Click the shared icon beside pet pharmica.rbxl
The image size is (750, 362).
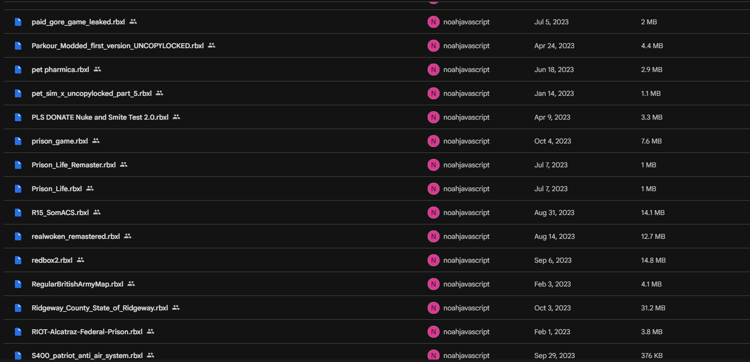[x=98, y=69]
